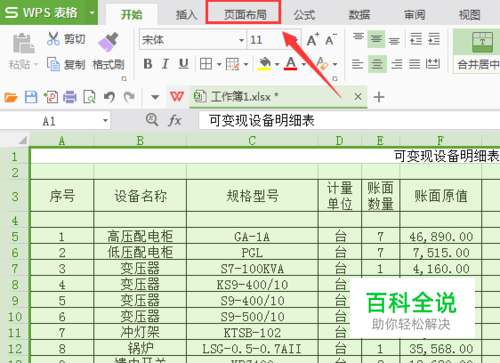Undo the last action
Screen dimensions: 500x363
click(109, 97)
